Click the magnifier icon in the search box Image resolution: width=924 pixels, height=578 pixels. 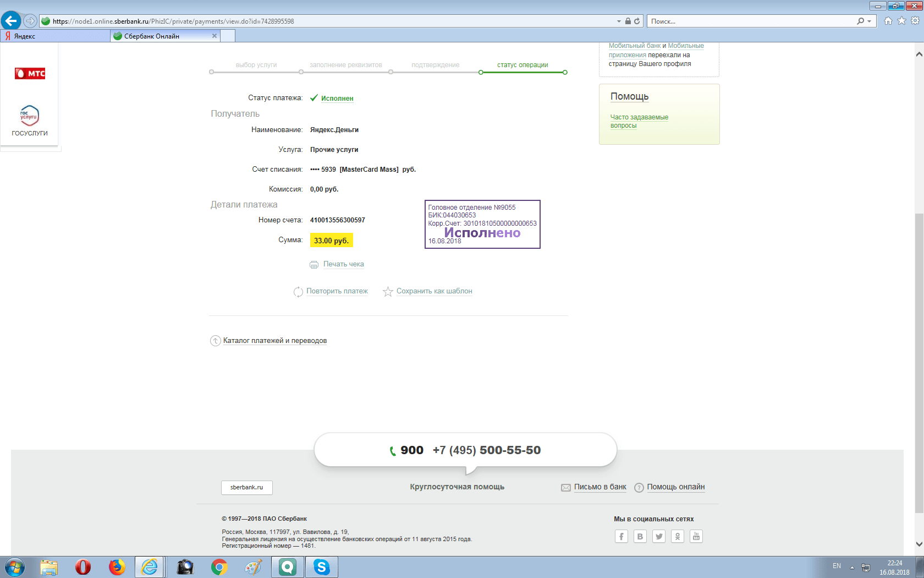coord(860,21)
